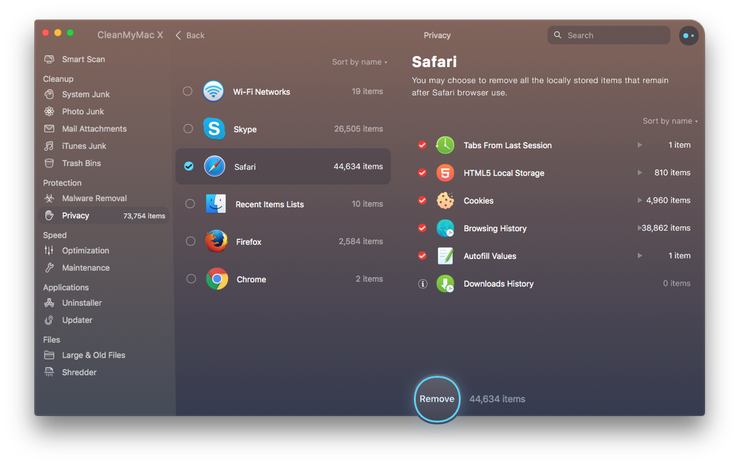Click the Autofill Values notepad icon

point(445,256)
